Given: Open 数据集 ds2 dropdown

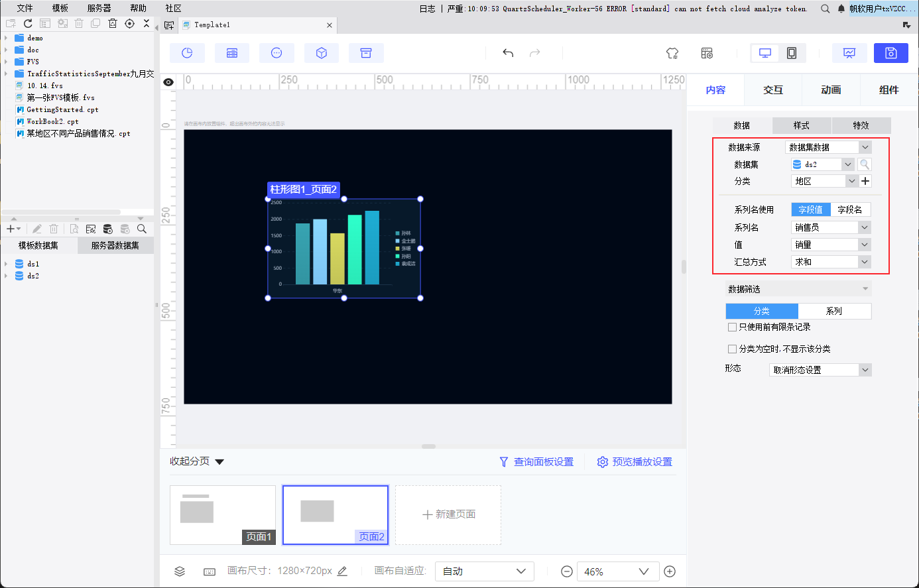Looking at the screenshot, I should [823, 164].
